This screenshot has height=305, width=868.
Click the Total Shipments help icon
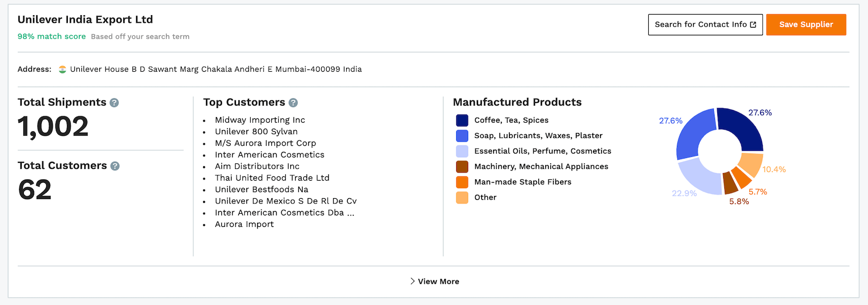(x=114, y=103)
